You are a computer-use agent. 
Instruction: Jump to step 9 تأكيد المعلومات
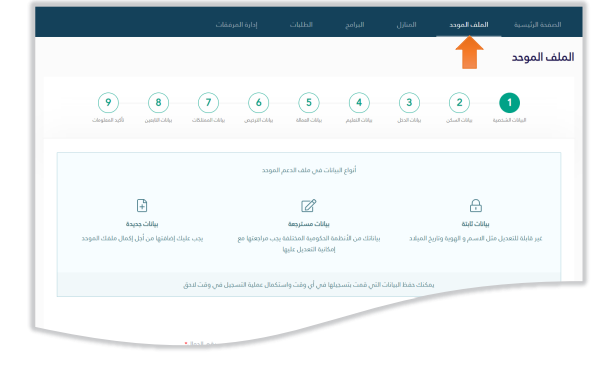point(108,102)
